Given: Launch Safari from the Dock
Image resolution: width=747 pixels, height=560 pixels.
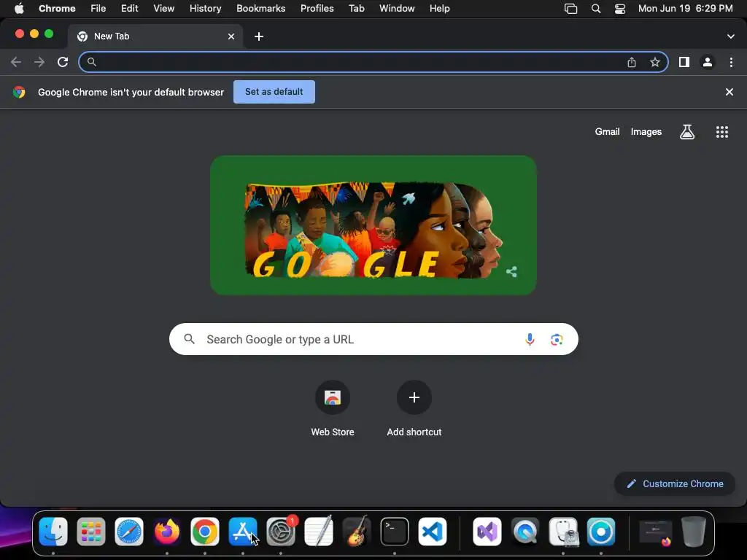Looking at the screenshot, I should point(129,532).
